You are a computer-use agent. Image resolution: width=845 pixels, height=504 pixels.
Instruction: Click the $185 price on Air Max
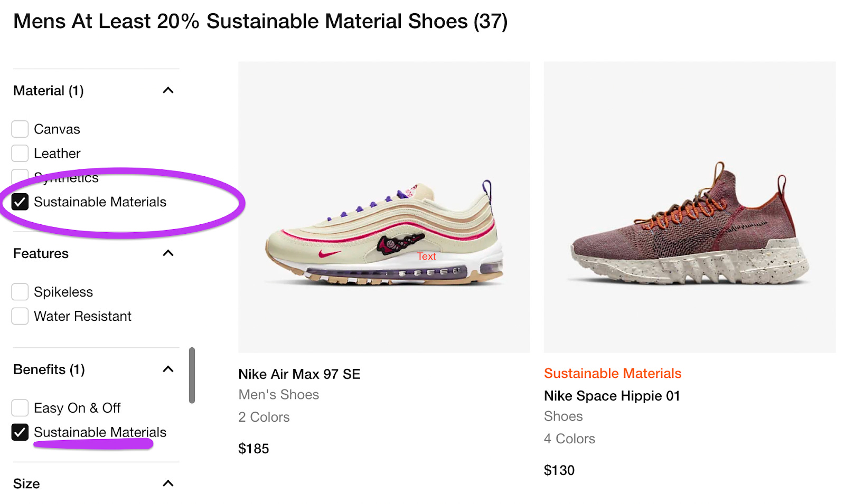click(x=253, y=449)
